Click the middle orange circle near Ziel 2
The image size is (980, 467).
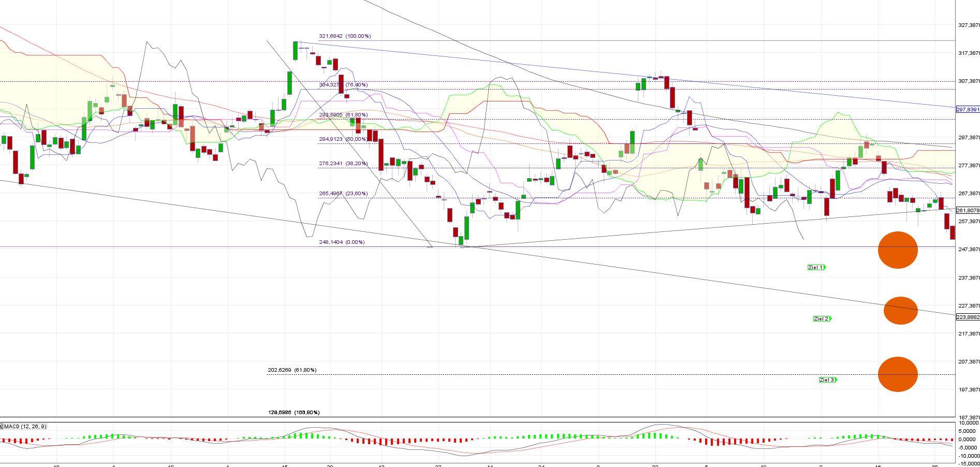tap(900, 311)
